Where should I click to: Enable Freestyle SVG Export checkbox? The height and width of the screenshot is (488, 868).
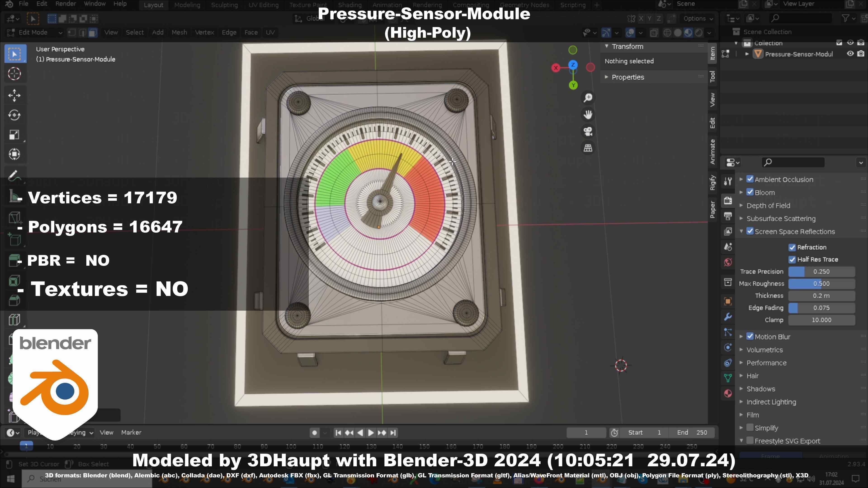pyautogui.click(x=750, y=441)
